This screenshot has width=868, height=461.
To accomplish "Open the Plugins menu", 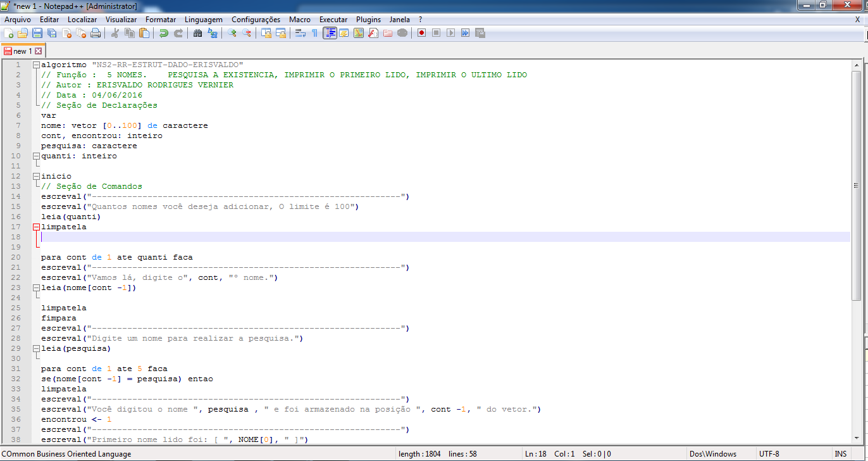I will (x=368, y=20).
